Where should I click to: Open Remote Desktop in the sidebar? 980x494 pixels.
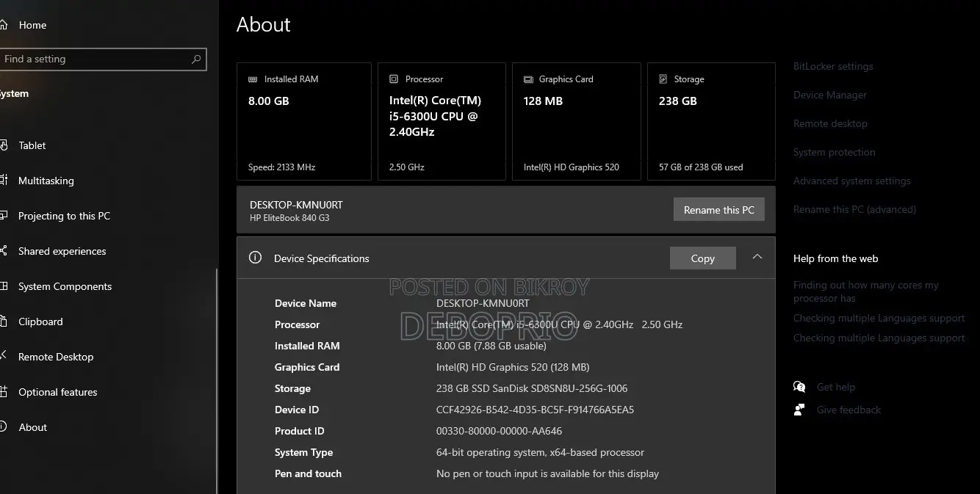coord(56,357)
